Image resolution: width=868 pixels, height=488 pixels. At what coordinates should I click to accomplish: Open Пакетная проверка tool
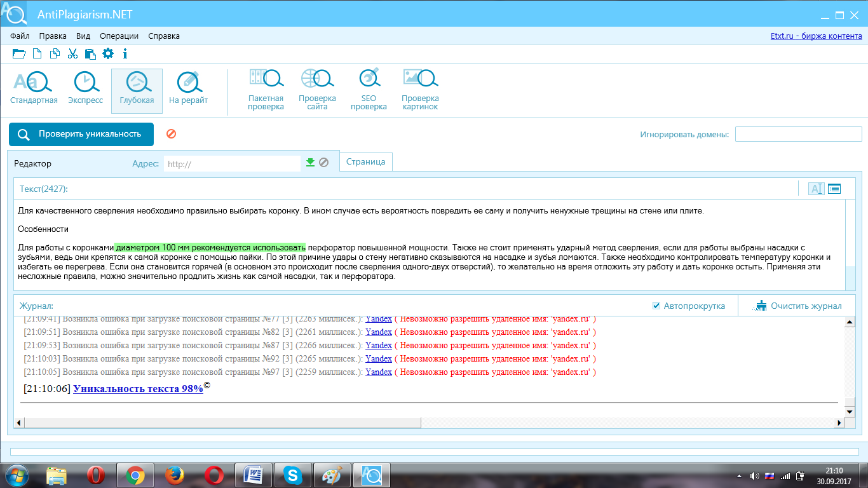click(266, 90)
